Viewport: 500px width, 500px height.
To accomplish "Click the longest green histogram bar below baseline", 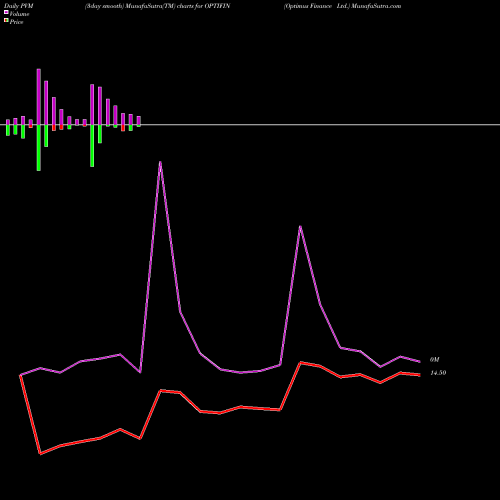I will tap(39, 148).
